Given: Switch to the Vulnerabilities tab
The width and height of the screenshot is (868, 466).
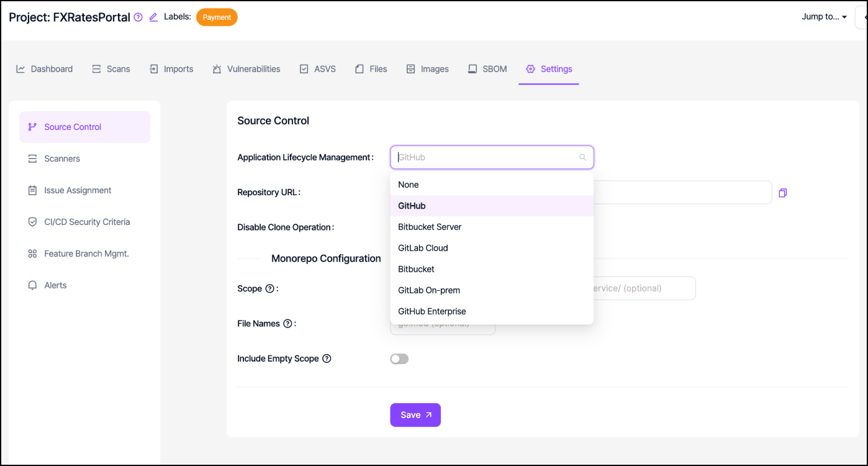Looking at the screenshot, I should click(246, 69).
